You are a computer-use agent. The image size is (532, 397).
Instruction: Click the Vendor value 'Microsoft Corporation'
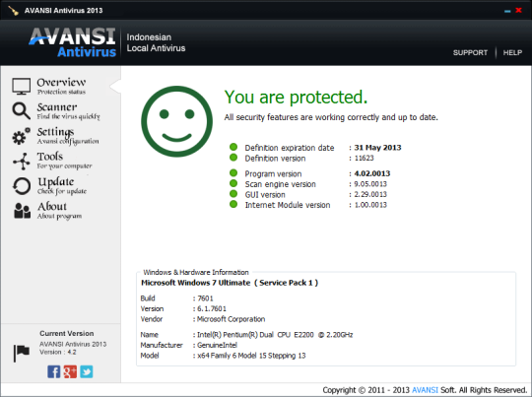pos(232,319)
